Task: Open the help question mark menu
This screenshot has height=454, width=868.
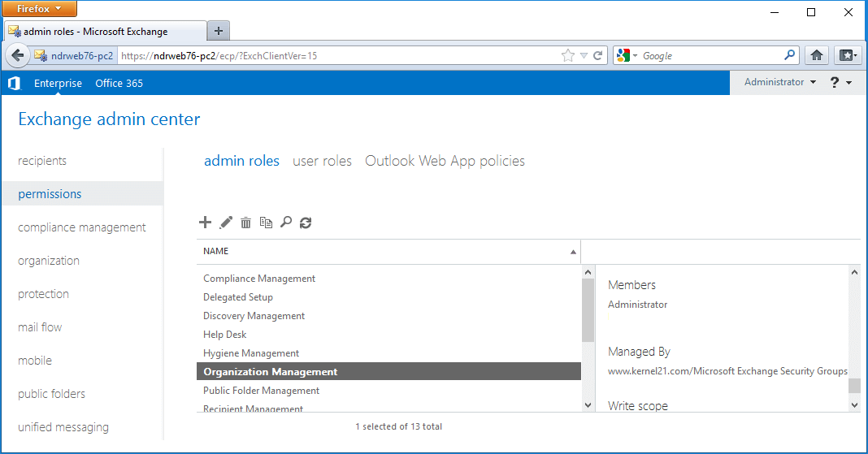Action: pyautogui.click(x=841, y=82)
